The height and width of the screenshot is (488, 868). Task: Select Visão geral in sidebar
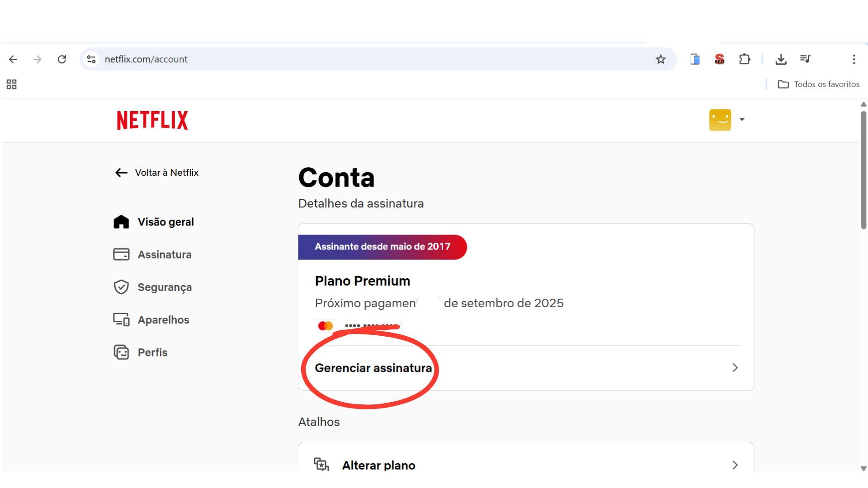(154, 222)
